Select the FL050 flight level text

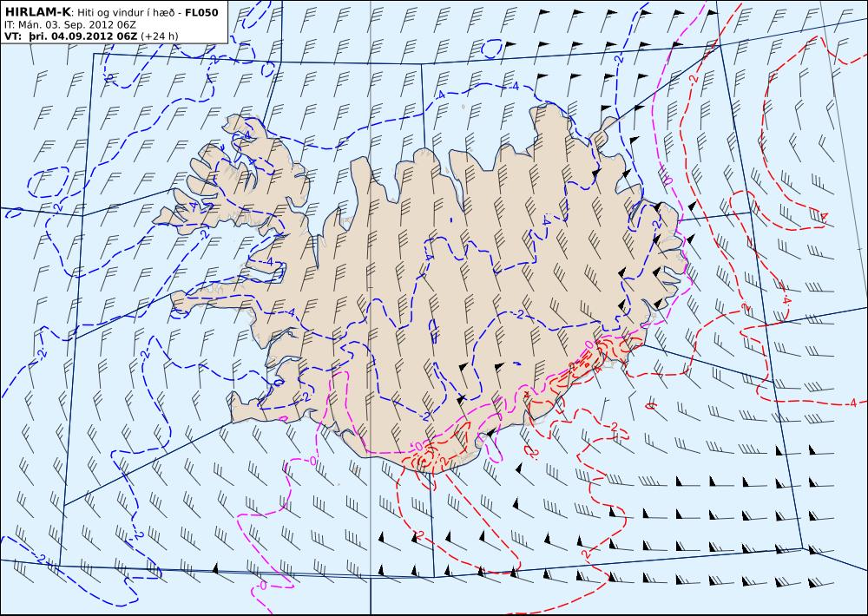pos(201,12)
